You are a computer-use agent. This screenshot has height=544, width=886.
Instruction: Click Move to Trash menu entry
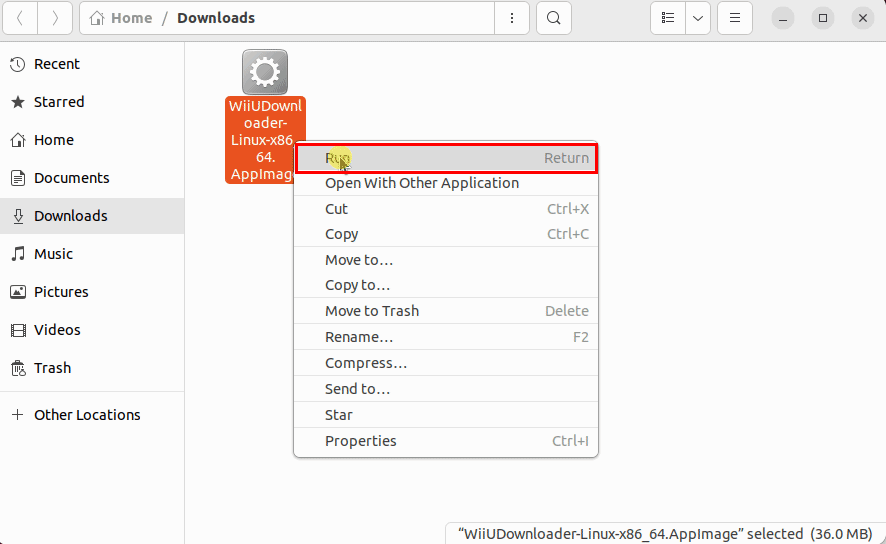click(x=372, y=311)
